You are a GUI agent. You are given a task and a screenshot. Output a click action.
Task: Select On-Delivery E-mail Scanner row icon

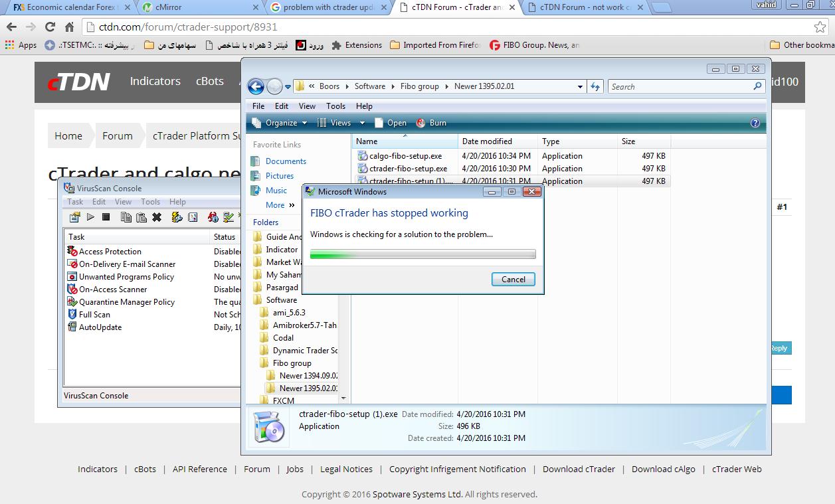pos(72,264)
